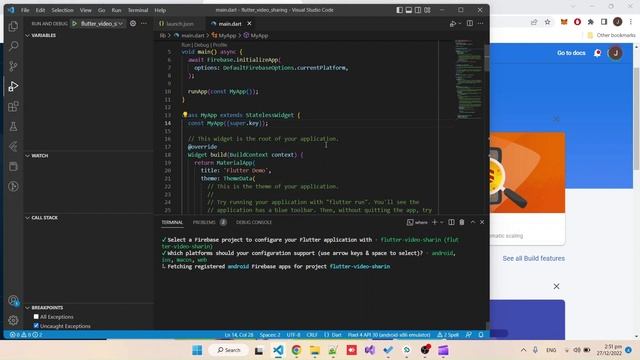This screenshot has height=360, width=640.
Task: Open launch.json via debug gear icon
Action: [133, 24]
